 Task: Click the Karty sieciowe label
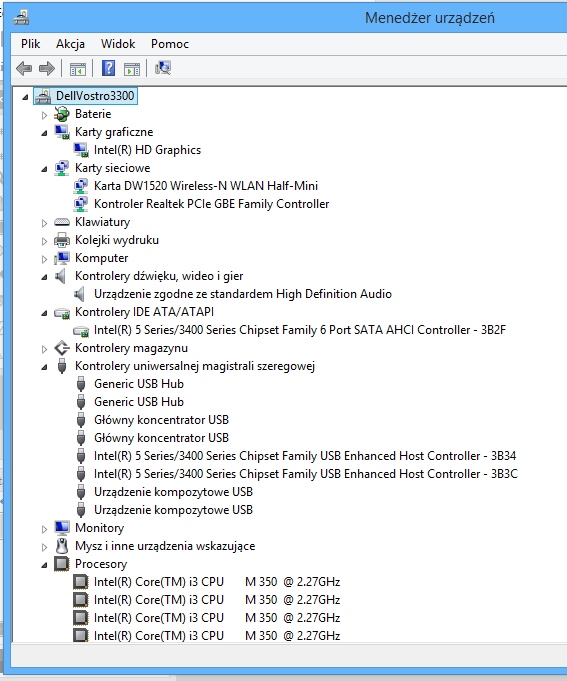[x=112, y=168]
